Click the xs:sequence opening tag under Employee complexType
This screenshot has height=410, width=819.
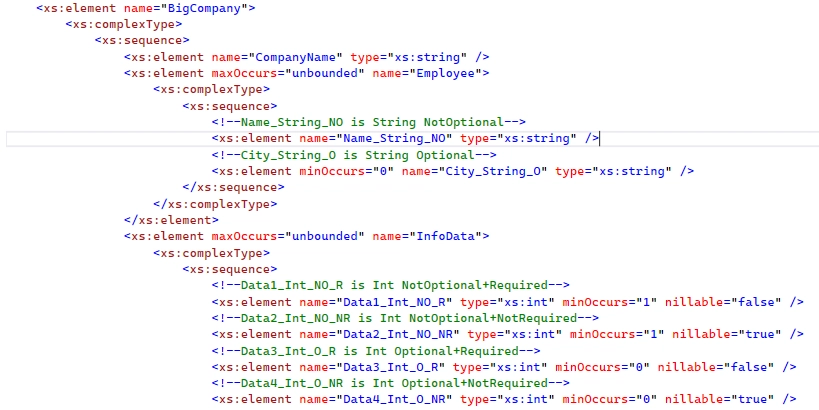point(230,106)
